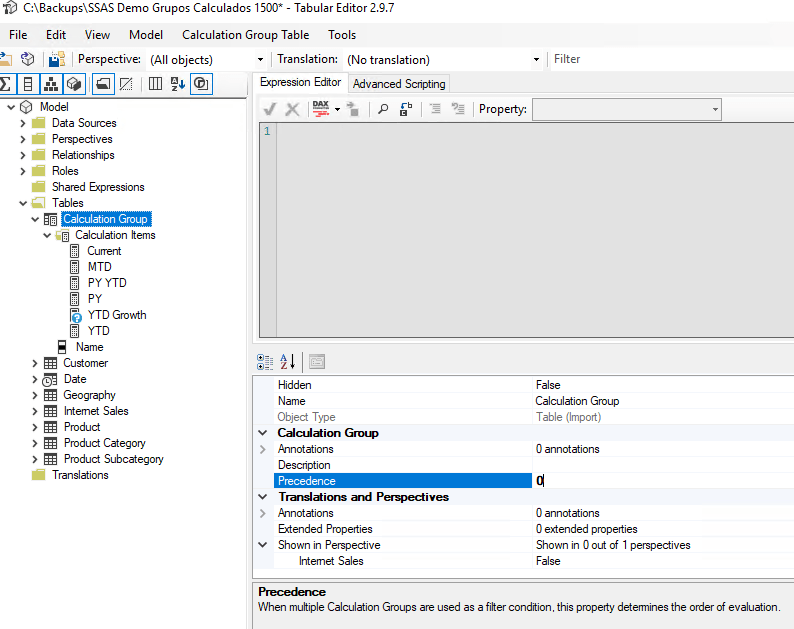Expand the Relationships folder
Image resolution: width=794 pixels, height=629 pixels.
click(x=23, y=155)
